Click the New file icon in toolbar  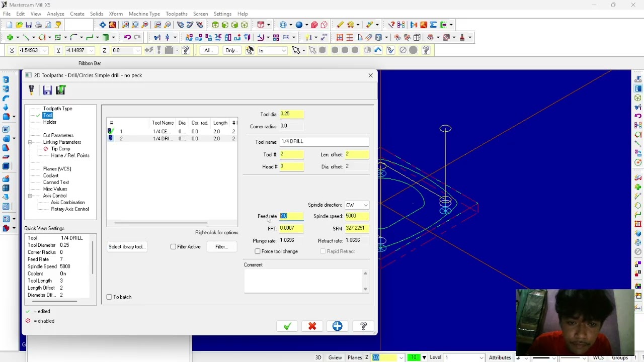[x=9, y=25]
